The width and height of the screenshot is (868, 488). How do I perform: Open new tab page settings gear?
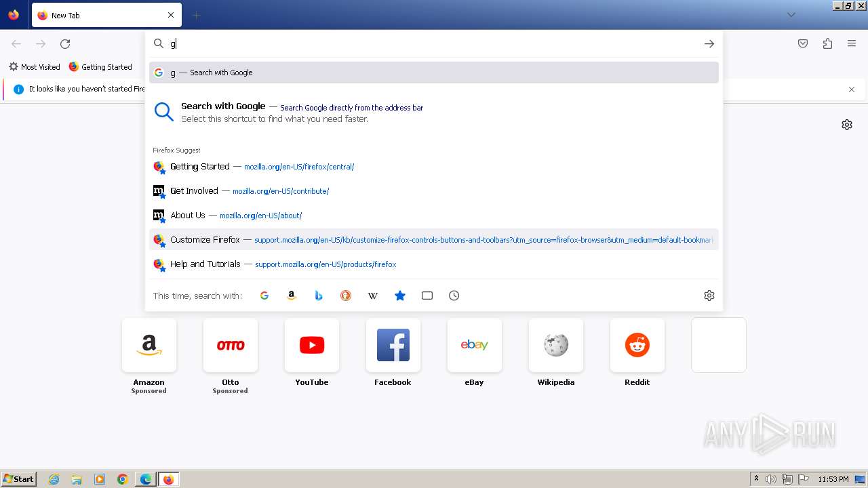coord(847,125)
